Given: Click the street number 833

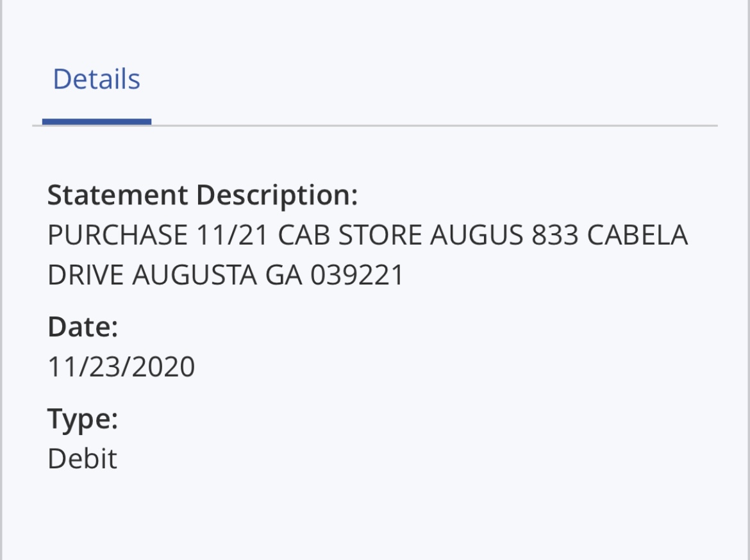Looking at the screenshot, I should tap(555, 235).
